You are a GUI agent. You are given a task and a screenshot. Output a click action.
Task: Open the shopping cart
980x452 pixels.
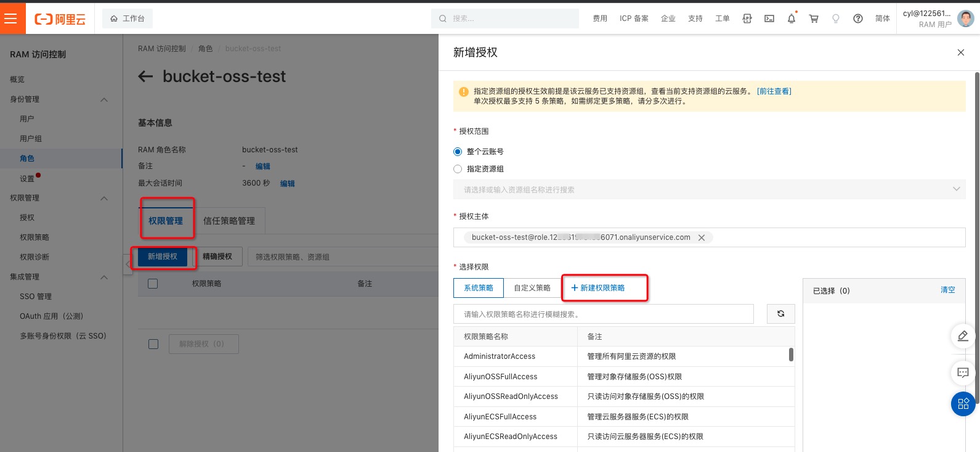(x=814, y=18)
